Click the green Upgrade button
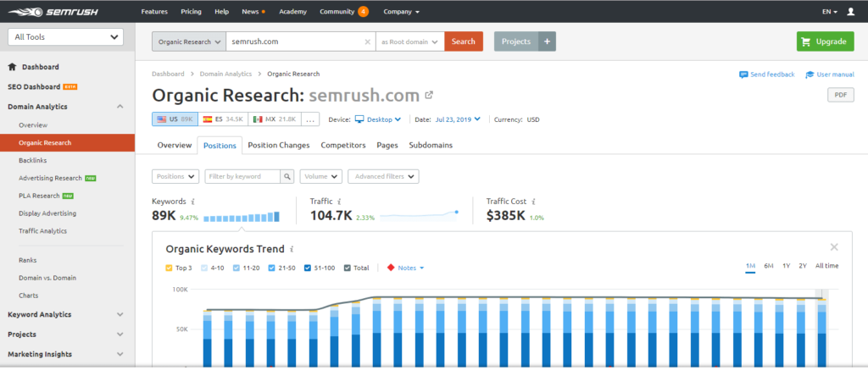Viewport: 868px width, 376px height. pyautogui.click(x=826, y=41)
